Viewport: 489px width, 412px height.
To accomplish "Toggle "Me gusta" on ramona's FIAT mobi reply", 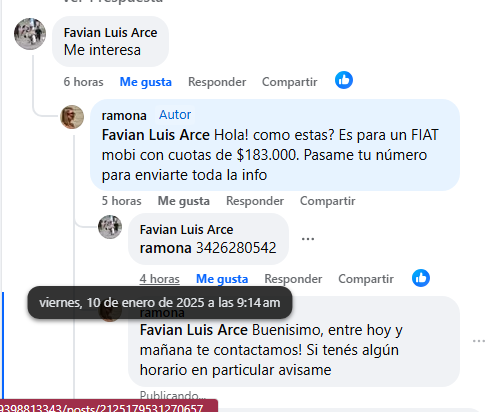I will click(x=184, y=201).
